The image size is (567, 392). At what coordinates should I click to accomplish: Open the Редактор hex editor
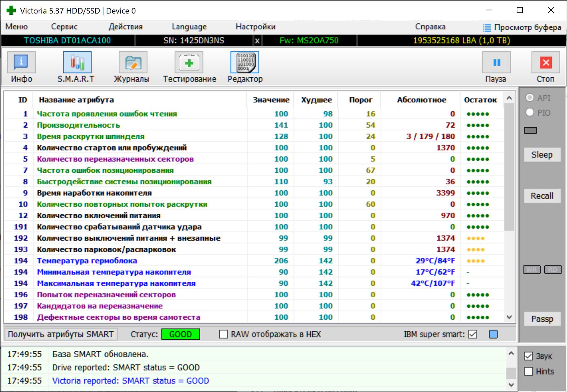pos(245,63)
